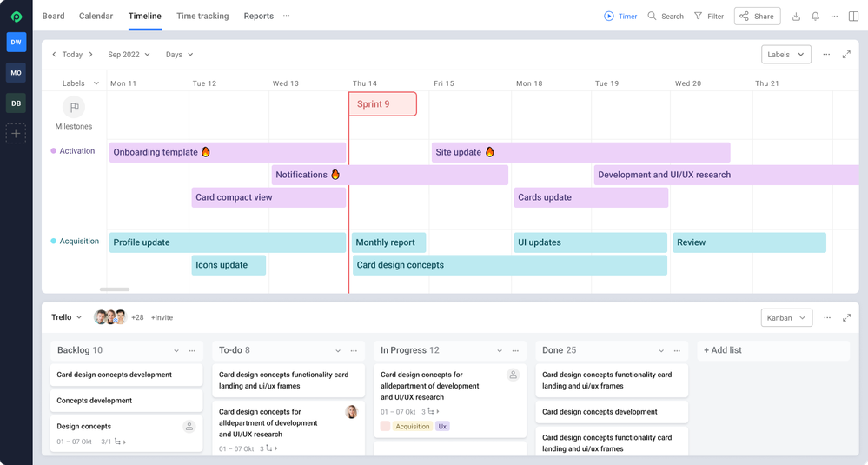Collapse the To-do list chevron

pyautogui.click(x=338, y=351)
